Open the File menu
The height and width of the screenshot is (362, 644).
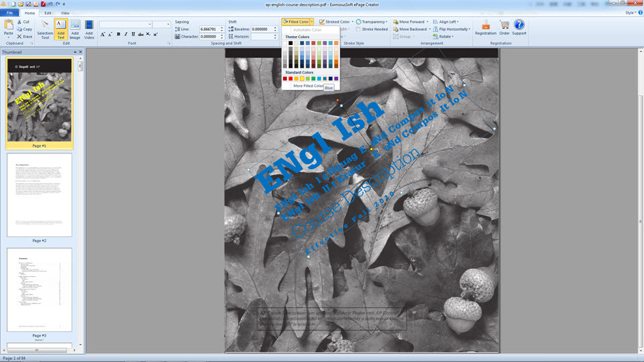coord(9,13)
